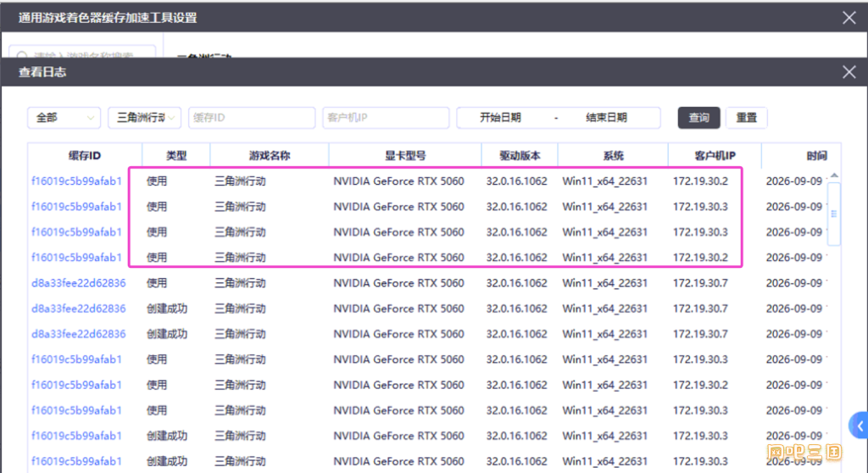Viewport: 868px width, 473px height.
Task: Open the first row's f16019c5b99afab1 link
Action: pos(76,181)
